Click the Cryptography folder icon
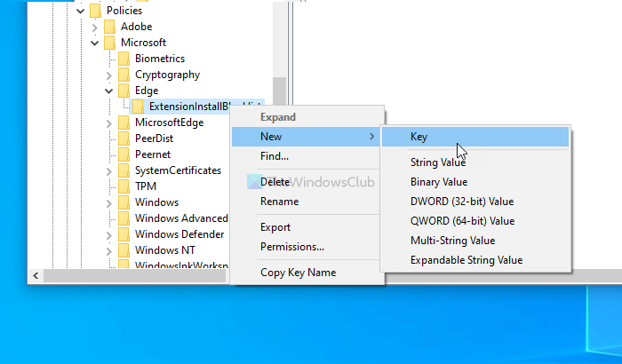 point(124,75)
